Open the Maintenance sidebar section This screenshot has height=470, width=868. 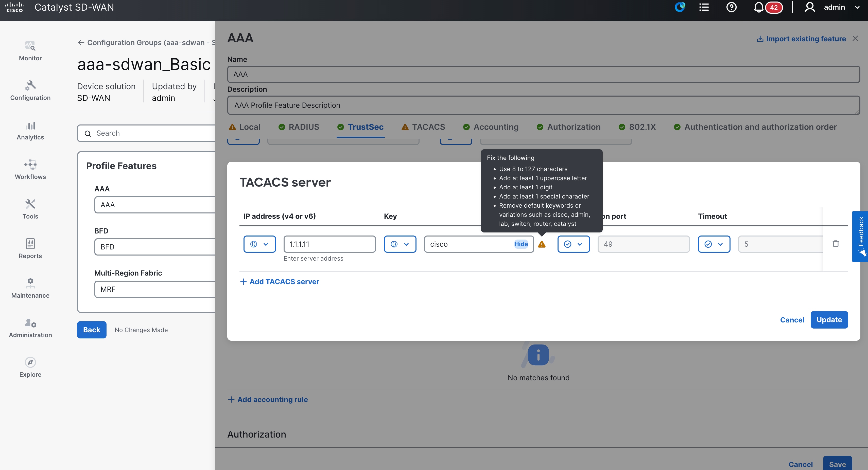pyautogui.click(x=30, y=288)
